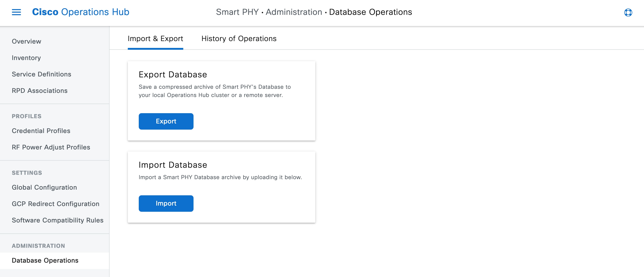
Task: Select Database Operations in the sidebar
Action: [45, 260]
